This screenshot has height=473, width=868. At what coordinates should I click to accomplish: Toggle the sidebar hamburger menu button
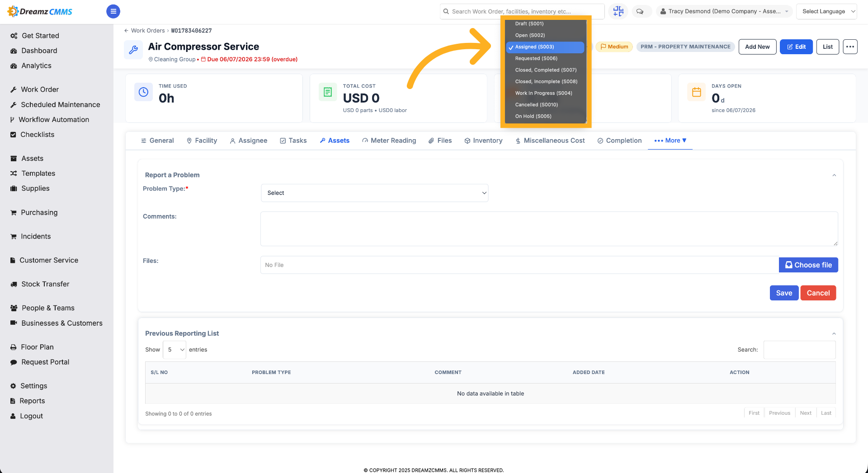pos(113,11)
